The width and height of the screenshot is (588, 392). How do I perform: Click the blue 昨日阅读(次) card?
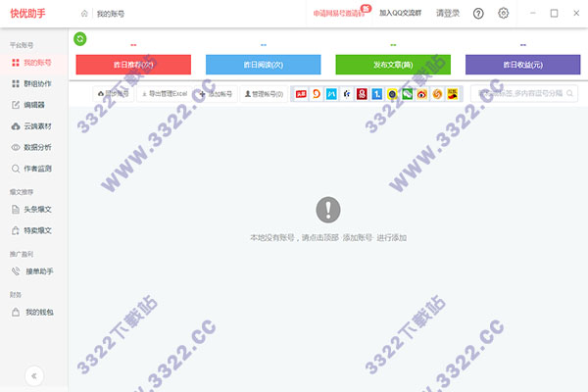point(264,65)
